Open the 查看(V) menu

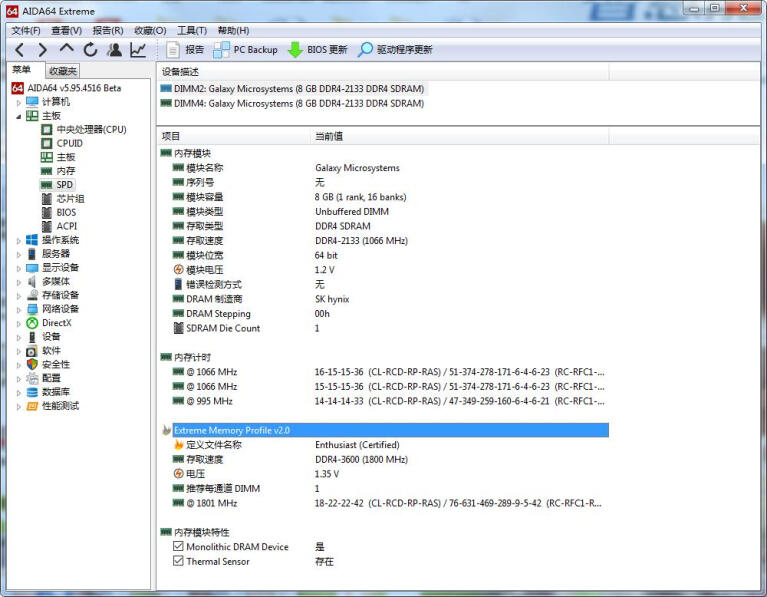pyautogui.click(x=67, y=30)
